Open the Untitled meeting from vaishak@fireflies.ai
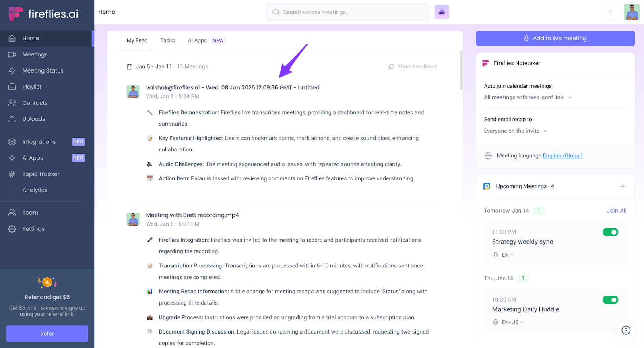The height and width of the screenshot is (348, 644). tap(233, 87)
